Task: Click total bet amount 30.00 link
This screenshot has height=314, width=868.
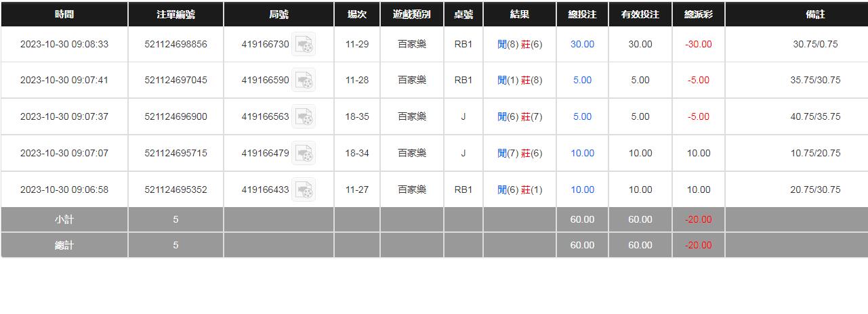Action: [582, 44]
